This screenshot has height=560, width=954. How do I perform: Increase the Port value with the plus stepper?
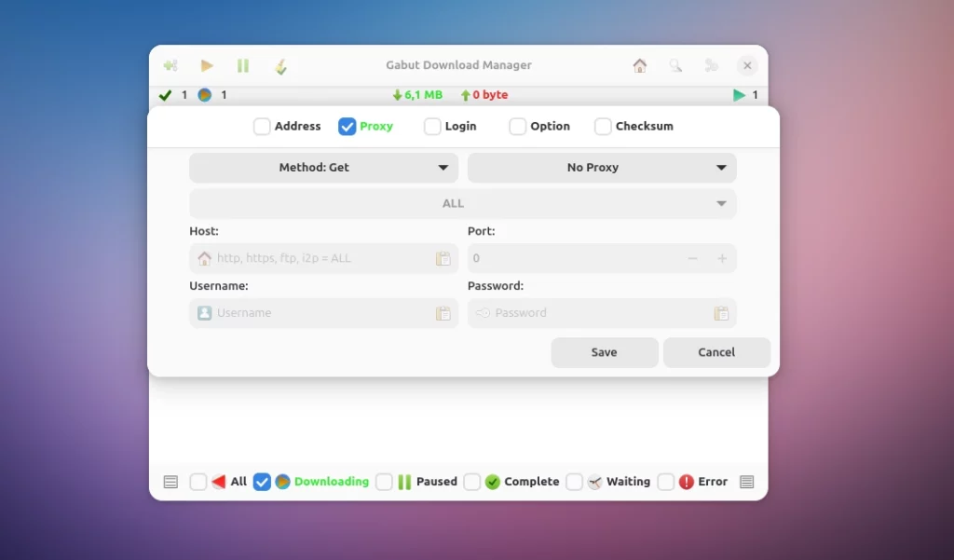(722, 258)
